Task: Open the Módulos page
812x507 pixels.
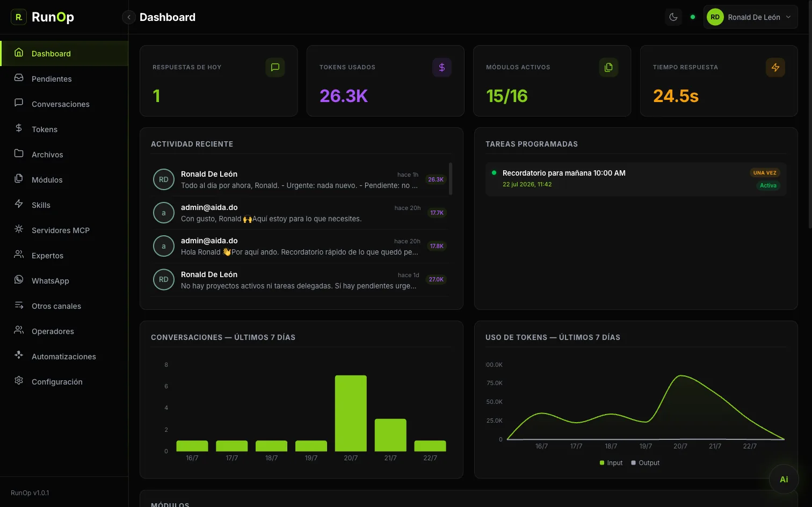Action: [64, 179]
